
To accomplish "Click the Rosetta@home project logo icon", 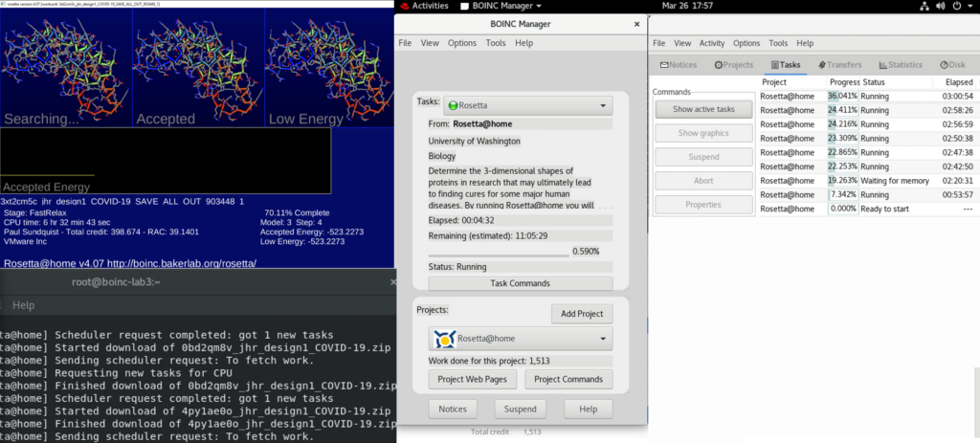I will point(444,340).
